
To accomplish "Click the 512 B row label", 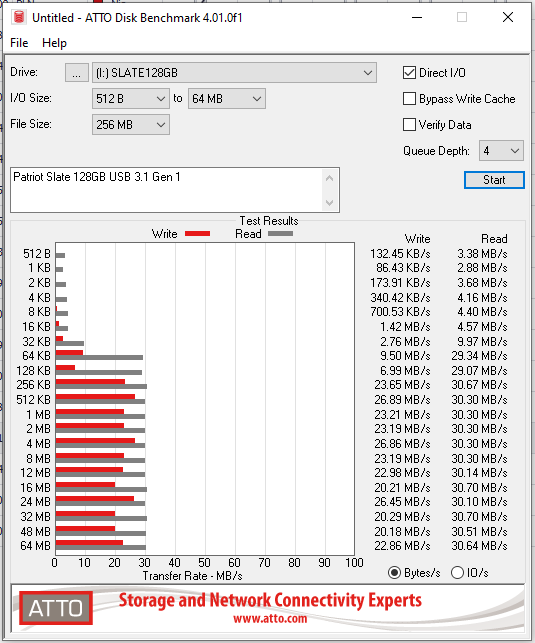I will (x=37, y=254).
